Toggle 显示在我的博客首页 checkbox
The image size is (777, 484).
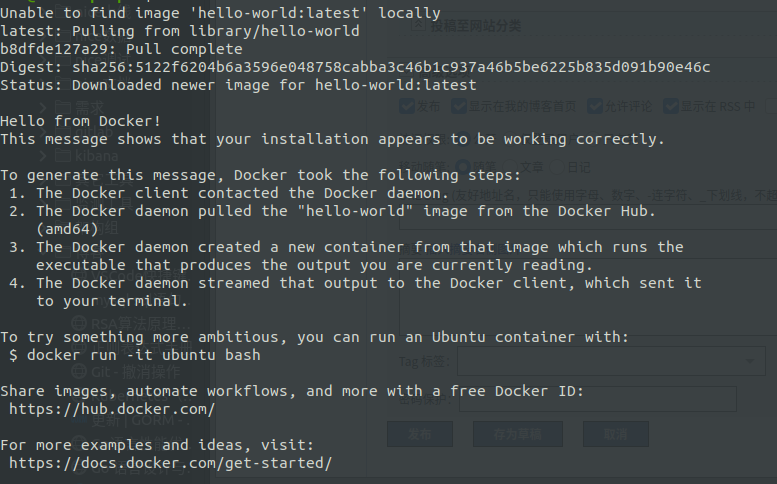point(461,106)
